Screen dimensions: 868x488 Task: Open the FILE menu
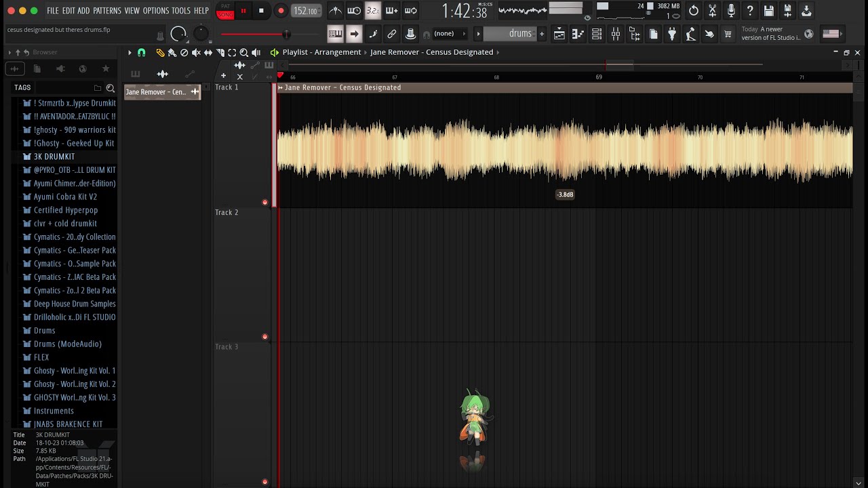[x=52, y=11]
